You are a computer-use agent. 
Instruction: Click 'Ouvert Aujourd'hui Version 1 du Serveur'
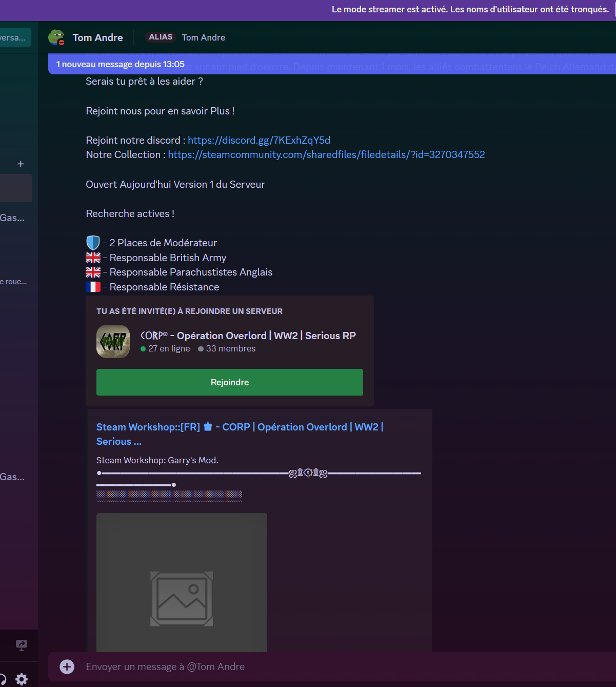coord(175,184)
